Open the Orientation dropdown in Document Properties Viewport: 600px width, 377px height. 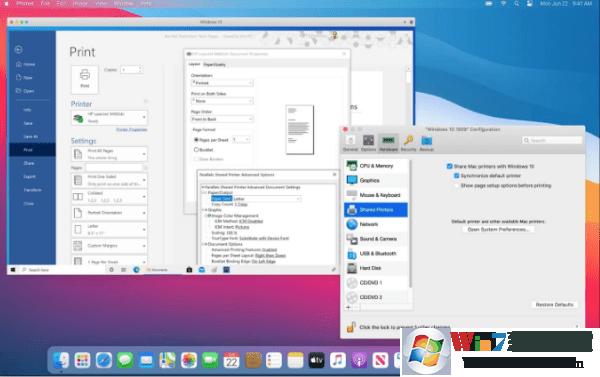[222, 83]
